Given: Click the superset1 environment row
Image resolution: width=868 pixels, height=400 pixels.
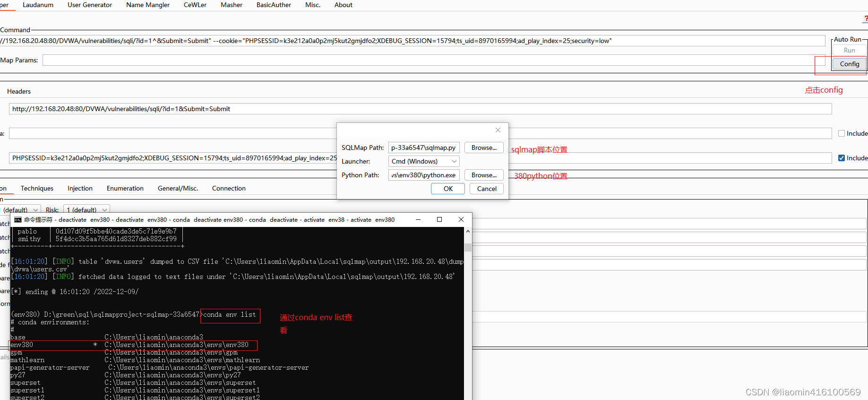Looking at the screenshot, I should [135, 391].
